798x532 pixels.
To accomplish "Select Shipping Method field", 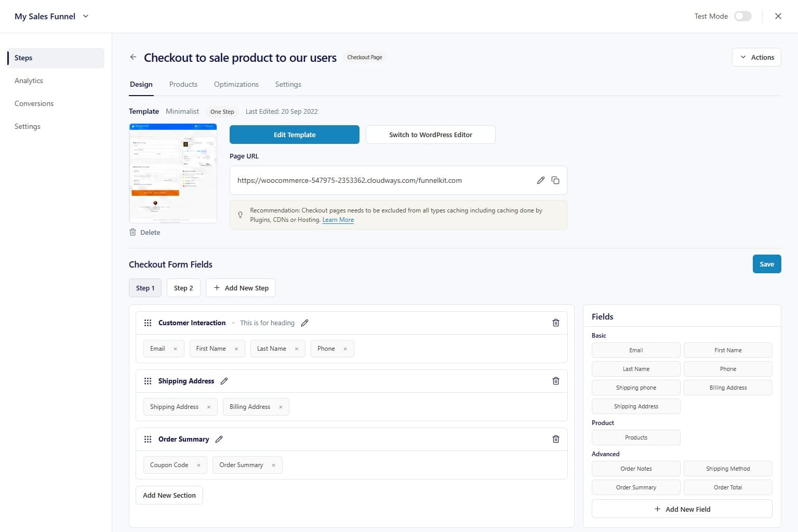I will click(728, 469).
